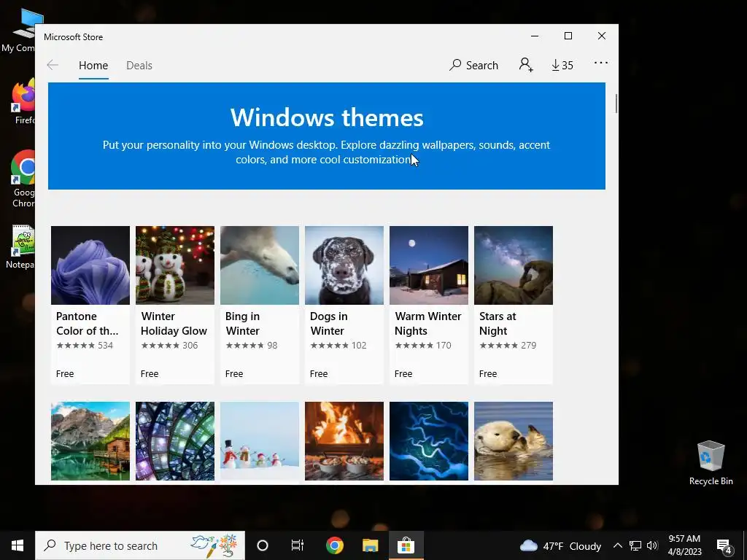Click the 306 rating under Winter Holiday Glow
The width and height of the screenshot is (747, 560).
click(x=169, y=345)
